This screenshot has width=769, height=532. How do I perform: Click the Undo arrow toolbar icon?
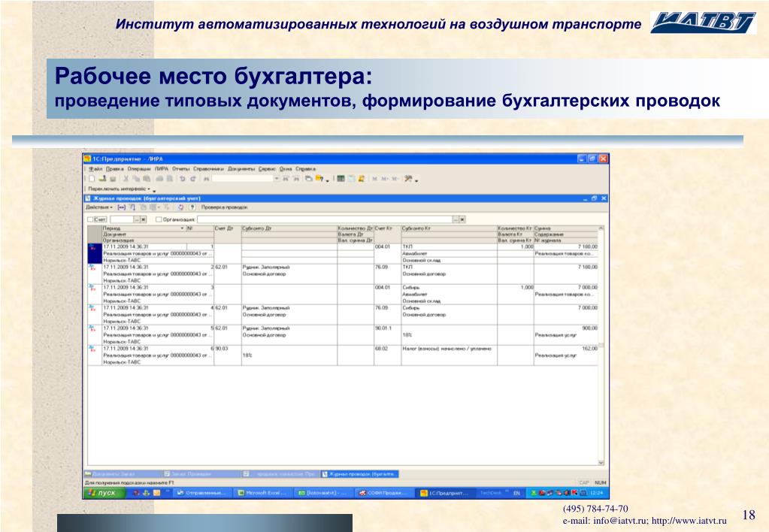183,179
